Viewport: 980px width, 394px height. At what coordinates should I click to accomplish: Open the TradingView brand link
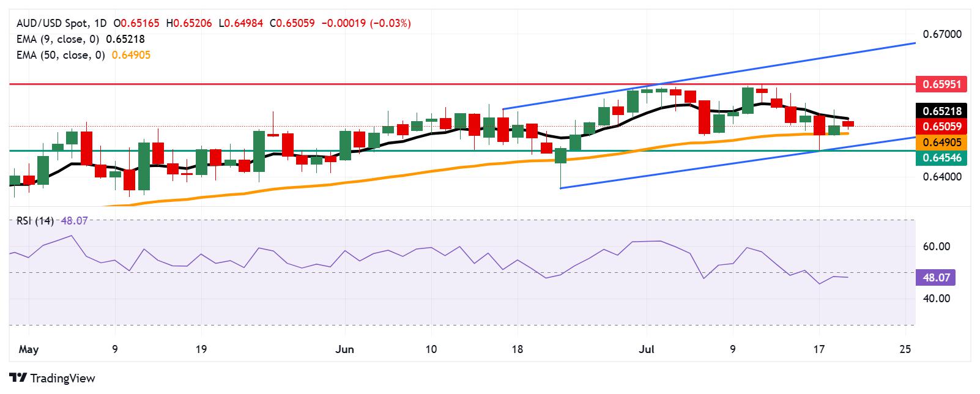pos(53,378)
